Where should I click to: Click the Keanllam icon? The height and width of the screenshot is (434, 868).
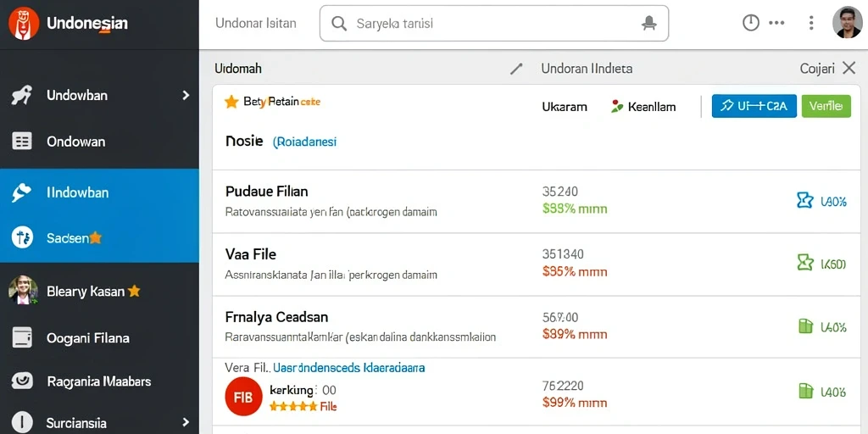(617, 106)
